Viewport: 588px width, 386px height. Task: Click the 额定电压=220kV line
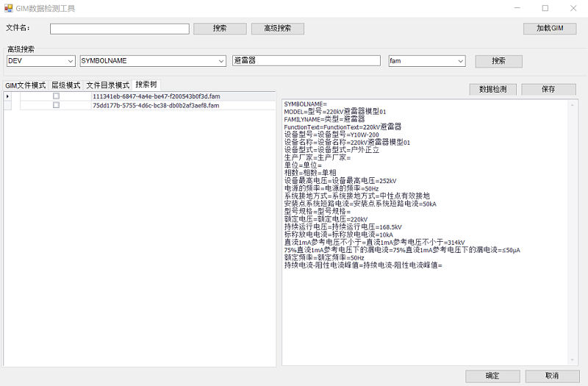326,219
